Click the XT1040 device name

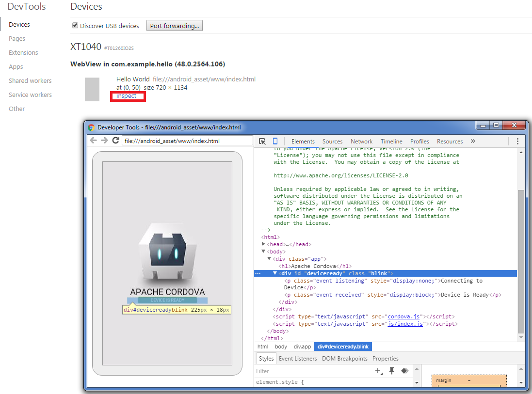pos(86,47)
